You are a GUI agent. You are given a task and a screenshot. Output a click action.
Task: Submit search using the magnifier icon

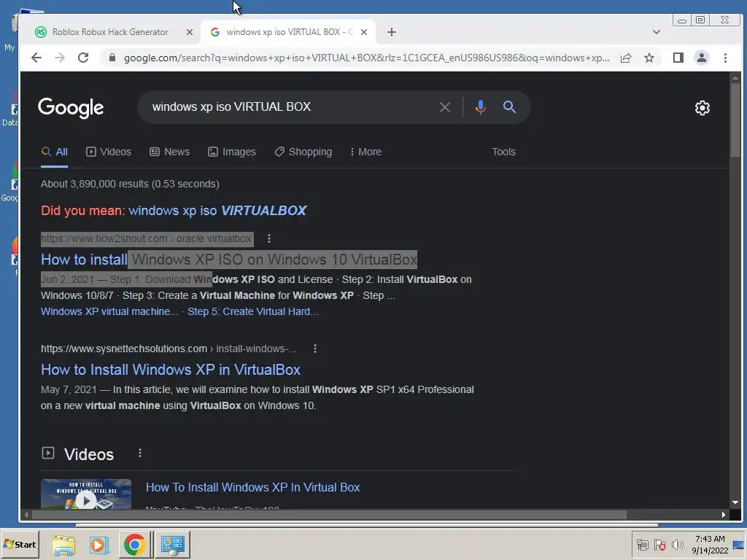tap(509, 107)
